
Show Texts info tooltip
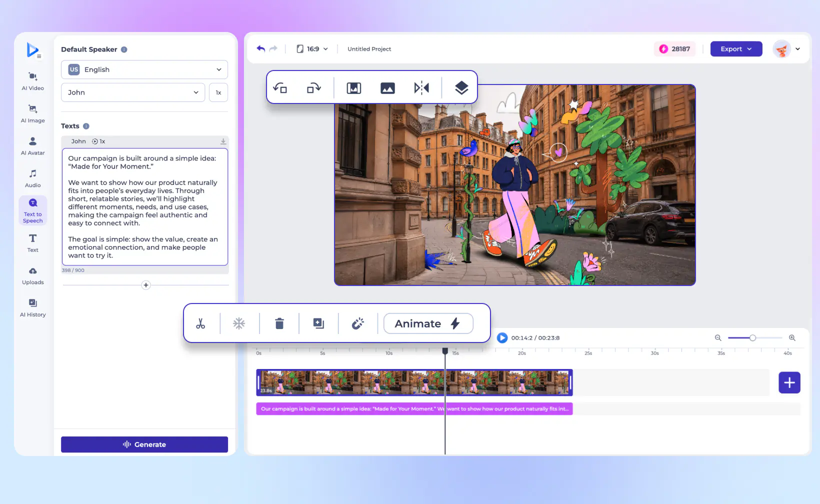coord(86,126)
